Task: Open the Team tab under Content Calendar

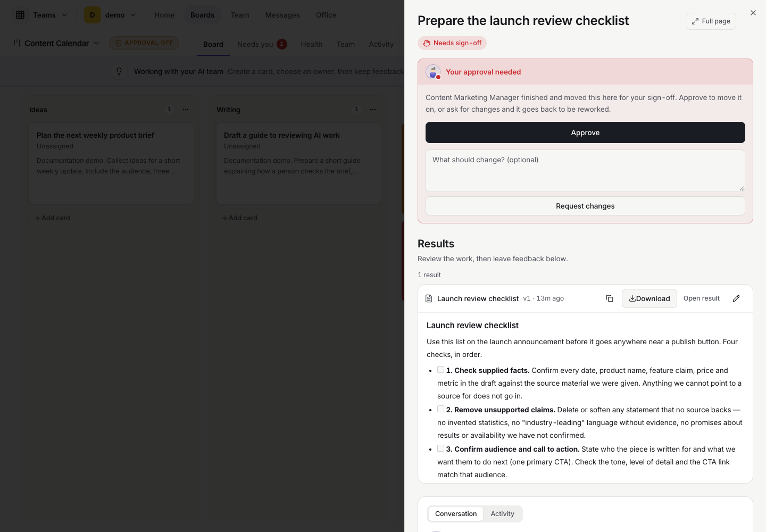Action: tap(346, 44)
